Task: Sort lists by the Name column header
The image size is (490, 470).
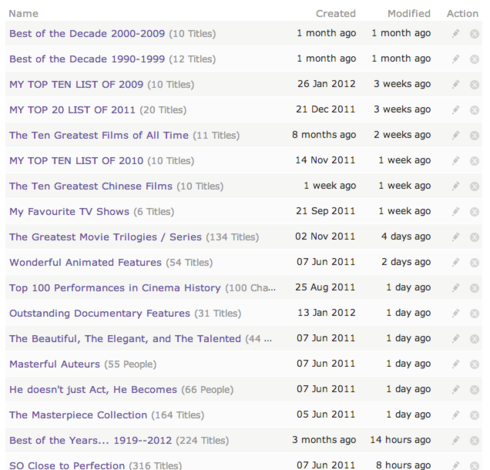Action: (23, 14)
